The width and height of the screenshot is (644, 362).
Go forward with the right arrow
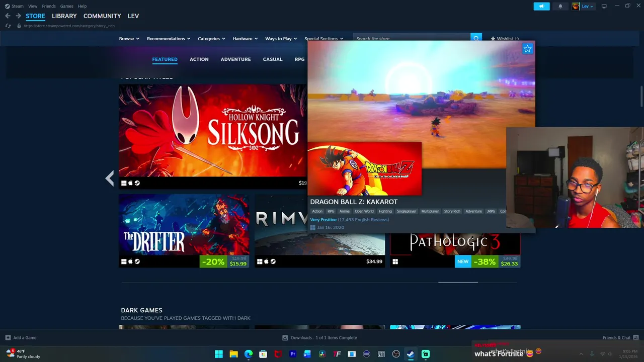coord(18,16)
